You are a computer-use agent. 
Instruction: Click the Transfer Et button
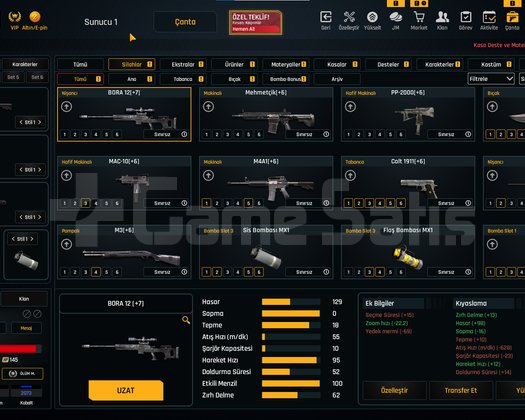point(461,391)
